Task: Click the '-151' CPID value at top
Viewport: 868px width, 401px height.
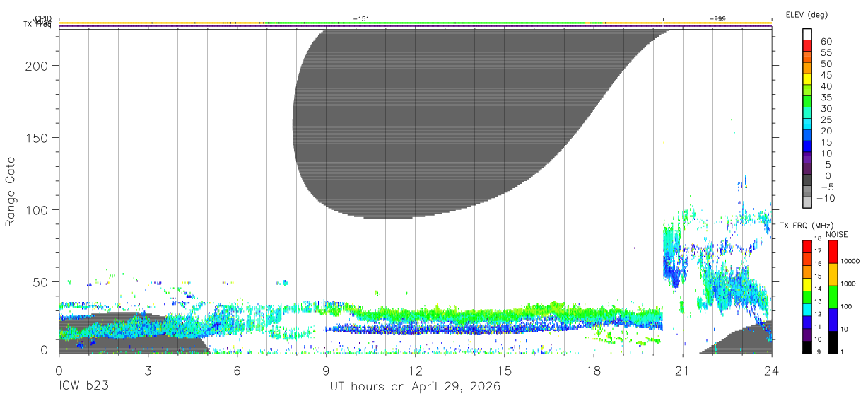Action: coord(361,19)
